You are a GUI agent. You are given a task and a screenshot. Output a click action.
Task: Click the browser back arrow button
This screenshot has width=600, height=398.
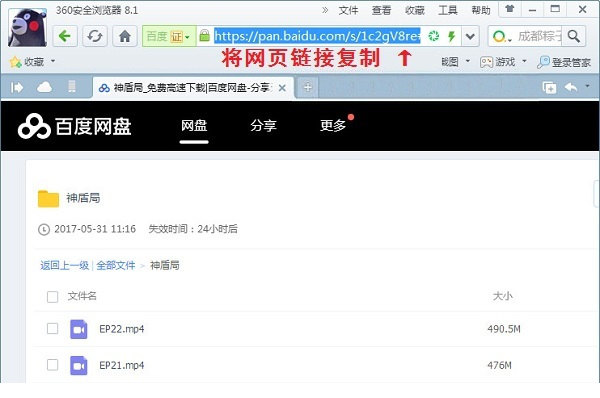click(x=65, y=36)
